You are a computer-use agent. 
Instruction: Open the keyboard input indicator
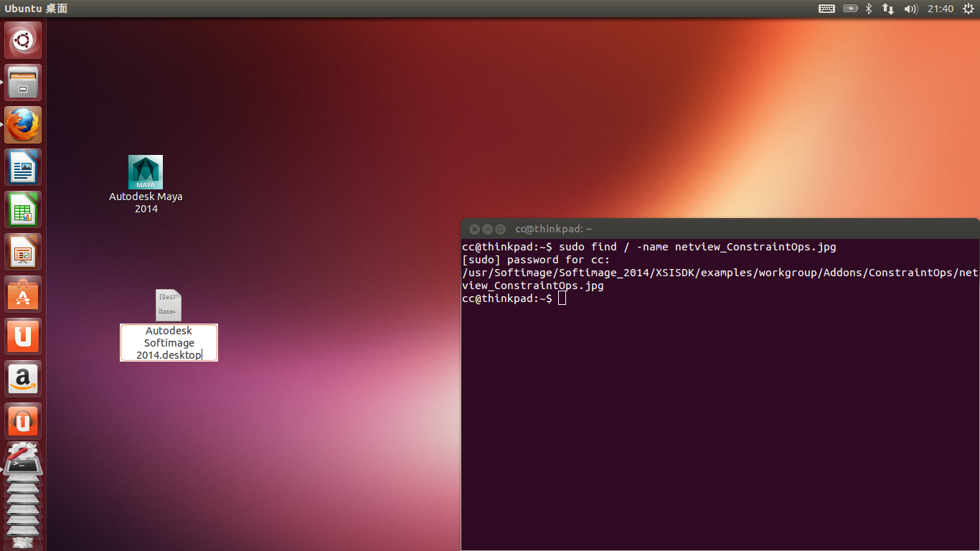826,9
